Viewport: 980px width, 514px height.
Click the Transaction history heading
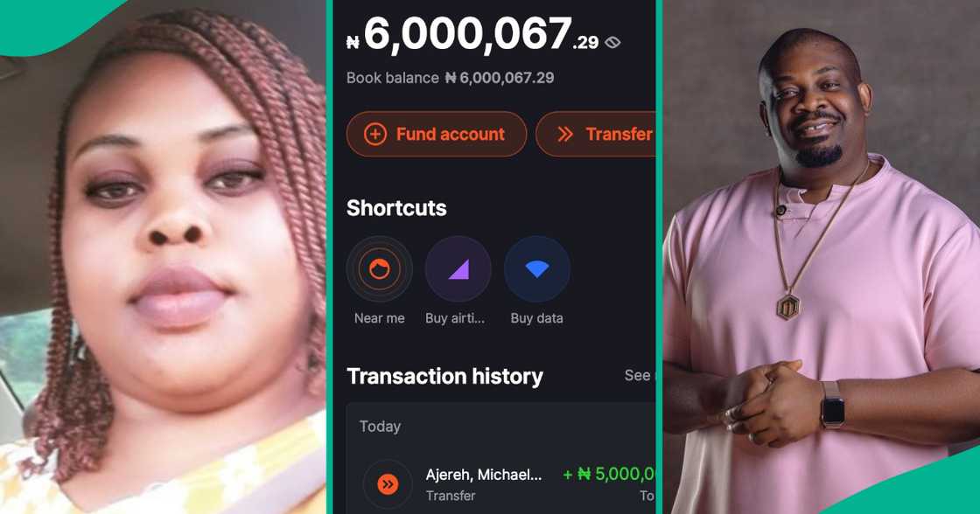point(445,377)
